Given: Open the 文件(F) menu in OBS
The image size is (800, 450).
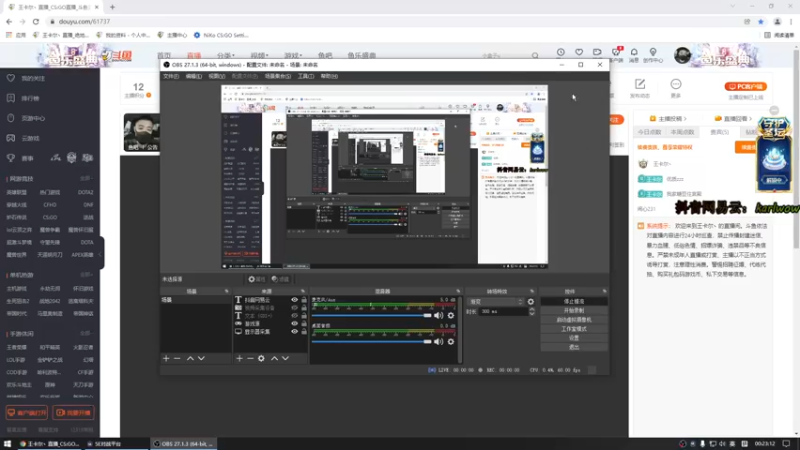Looking at the screenshot, I should point(171,76).
